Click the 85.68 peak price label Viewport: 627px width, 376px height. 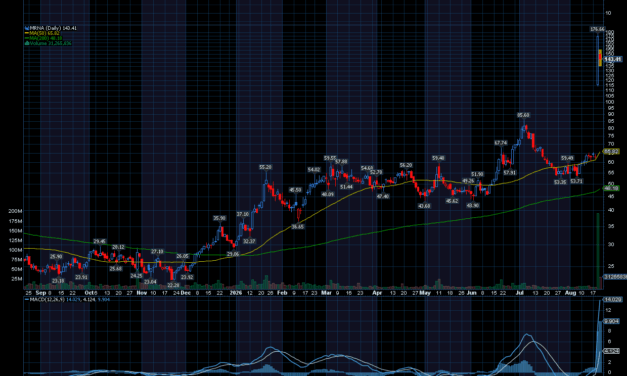click(523, 115)
